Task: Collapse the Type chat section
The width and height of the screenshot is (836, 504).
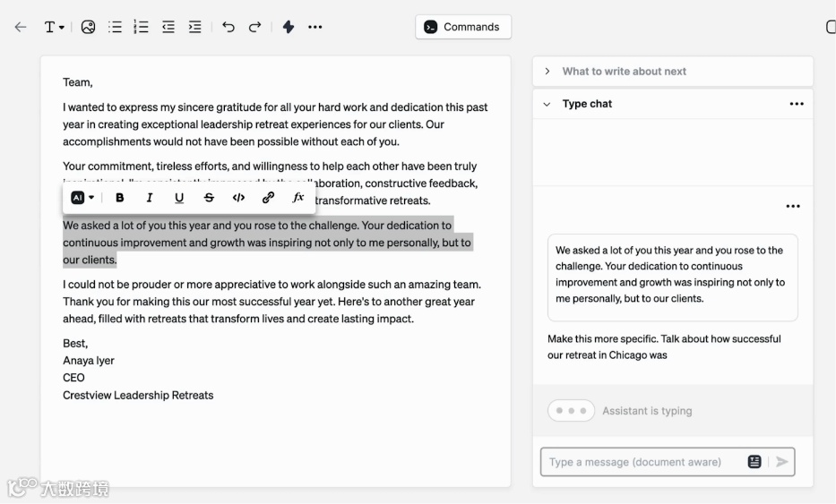Action: [547, 105]
